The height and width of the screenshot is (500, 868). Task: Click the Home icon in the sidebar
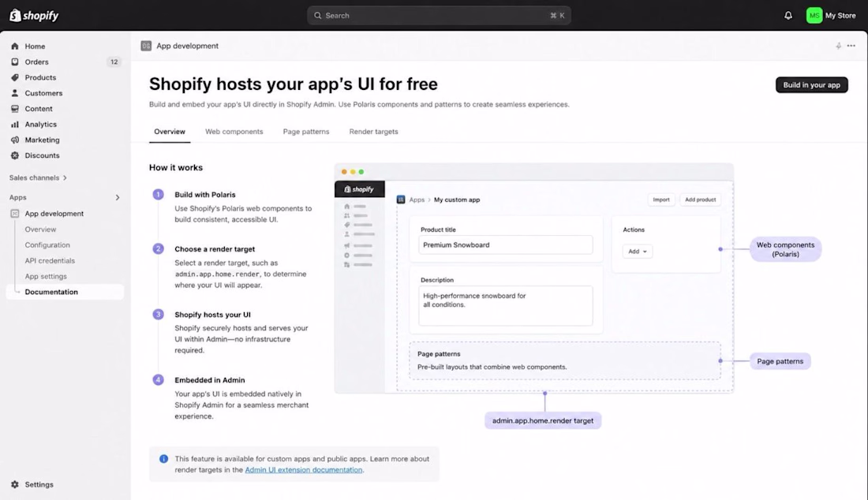click(x=15, y=47)
